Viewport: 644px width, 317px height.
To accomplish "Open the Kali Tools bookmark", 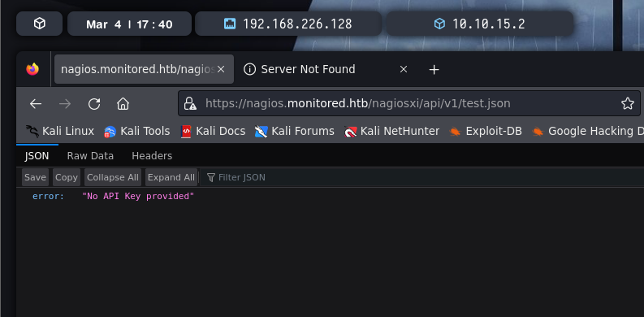I will (137, 131).
